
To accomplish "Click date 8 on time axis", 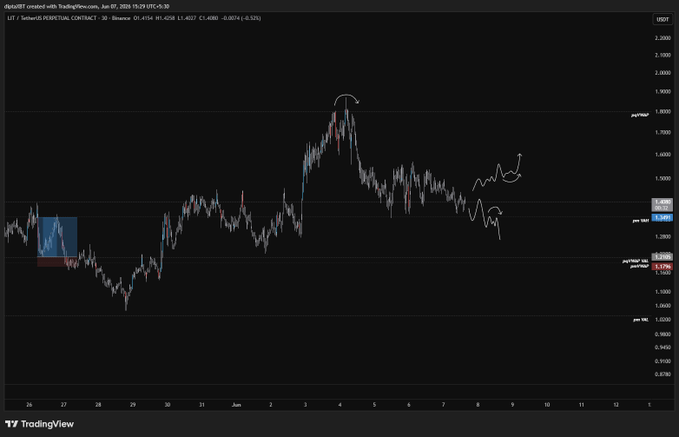I will [478, 405].
